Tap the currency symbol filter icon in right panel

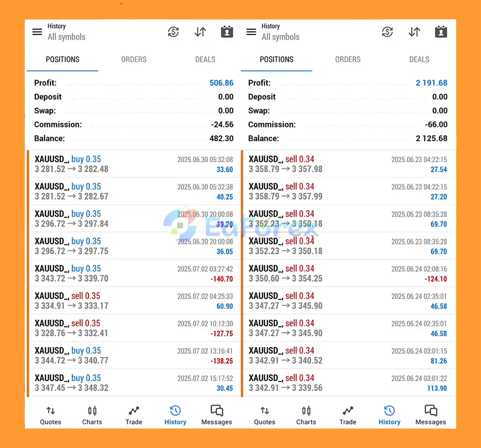(x=387, y=32)
